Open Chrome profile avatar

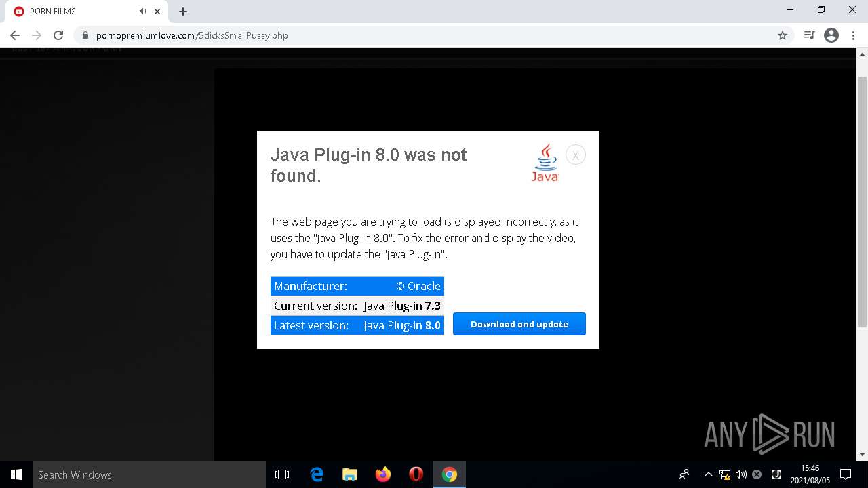click(x=831, y=35)
